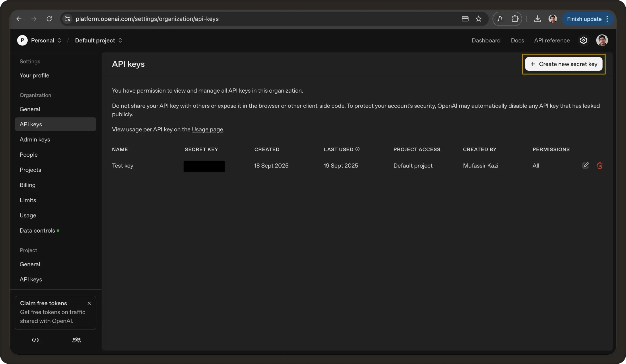This screenshot has height=364, width=626.
Task: Click the code brackets icon at sidebar bottom
Action: click(35, 340)
